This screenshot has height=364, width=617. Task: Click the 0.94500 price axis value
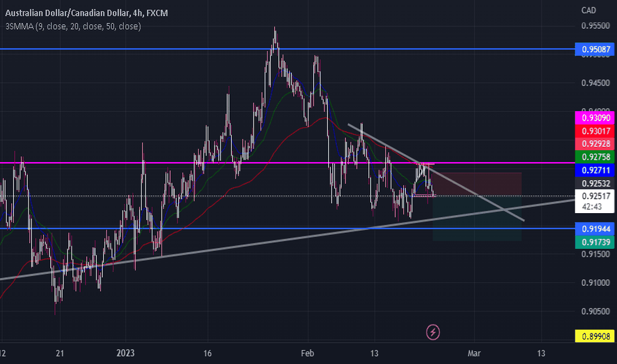pyautogui.click(x=595, y=83)
